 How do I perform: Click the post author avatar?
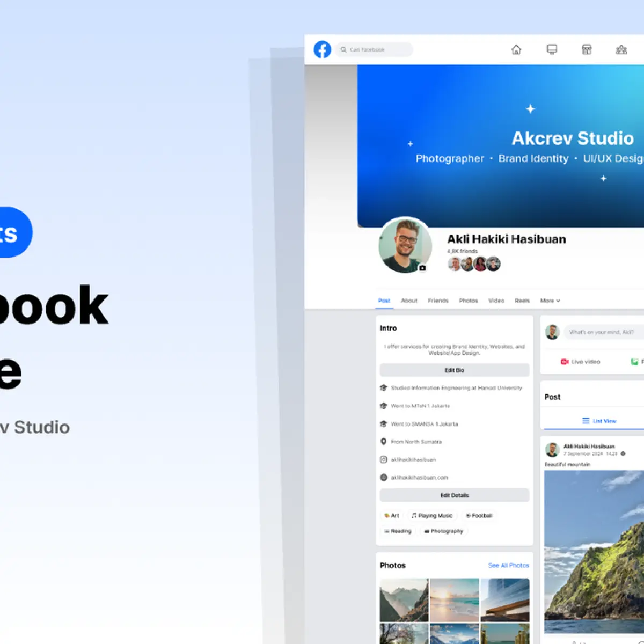click(552, 450)
